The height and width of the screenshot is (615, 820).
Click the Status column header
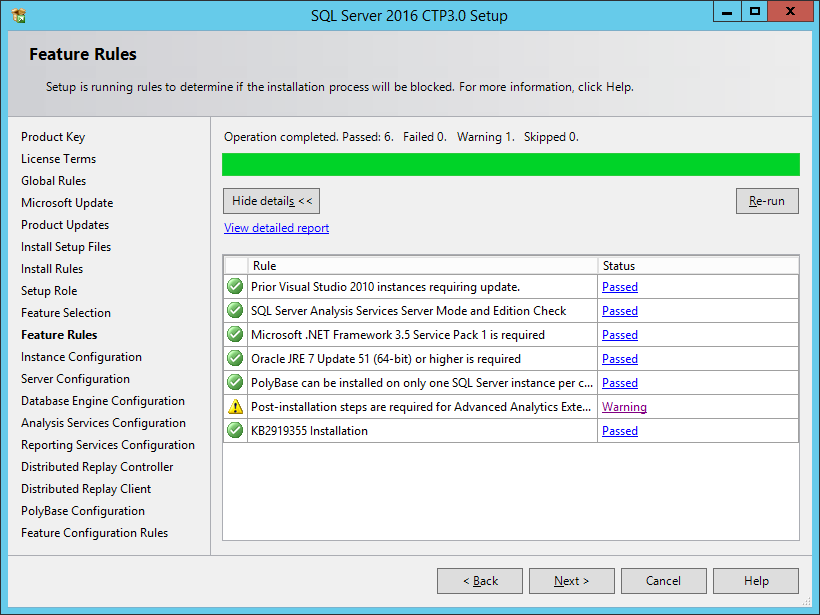click(697, 266)
